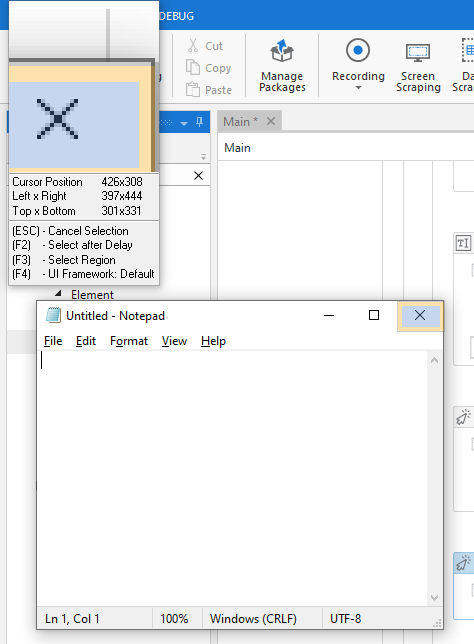This screenshot has width=474, height=644.
Task: Launch the Screen Scraping tool
Action: [x=418, y=68]
